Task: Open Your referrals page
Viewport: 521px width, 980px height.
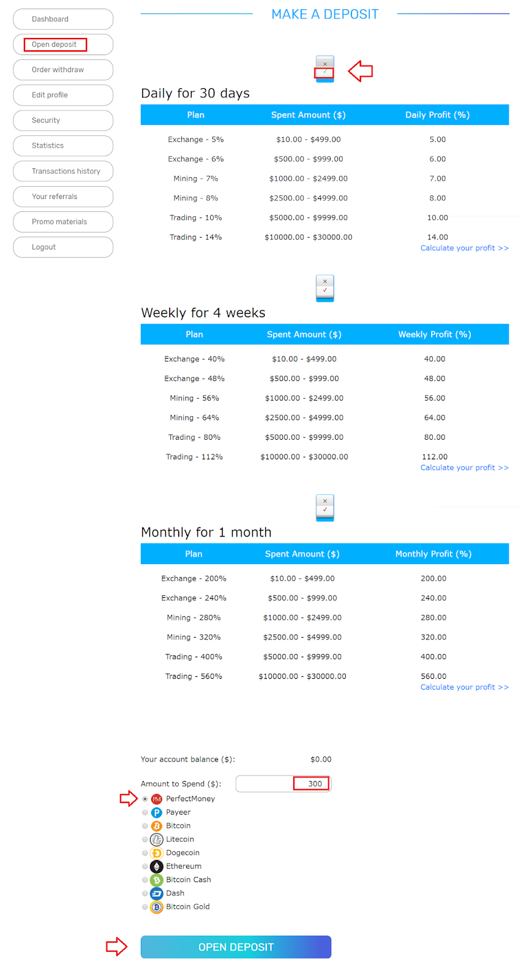Action: coord(63,197)
